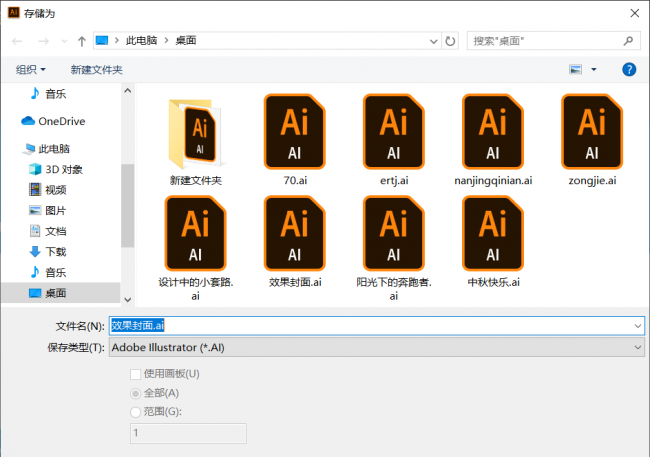This screenshot has width=650, height=457.
Task: Click the nanjingqinian.ai file name label
Action: click(493, 180)
